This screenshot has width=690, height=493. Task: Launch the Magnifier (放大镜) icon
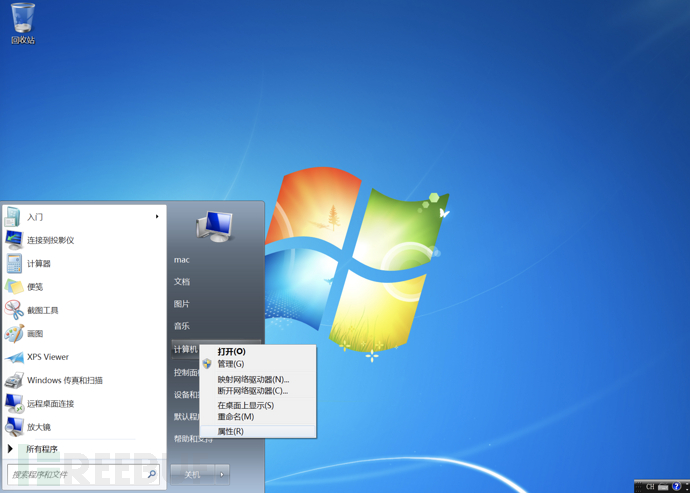point(14,427)
